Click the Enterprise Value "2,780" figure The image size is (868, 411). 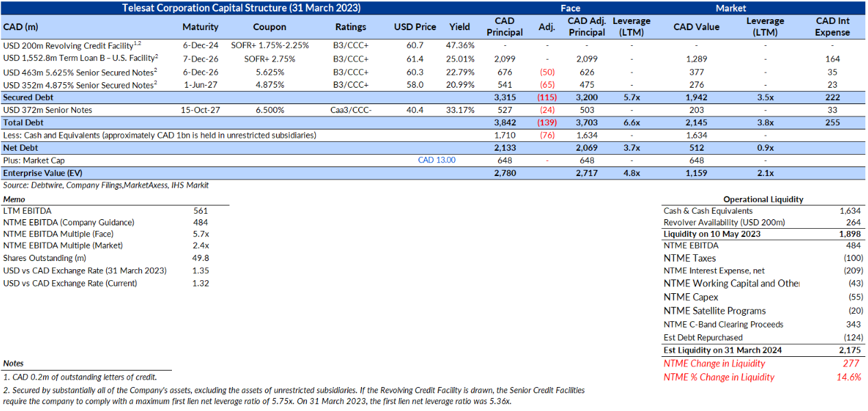click(504, 173)
